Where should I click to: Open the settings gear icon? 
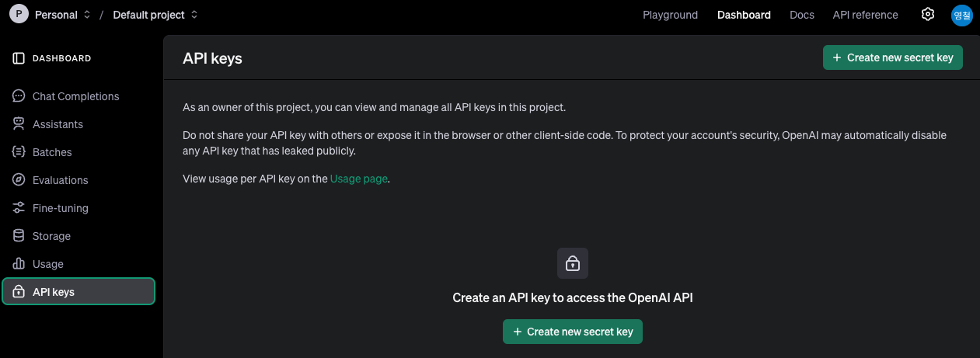coord(927,14)
